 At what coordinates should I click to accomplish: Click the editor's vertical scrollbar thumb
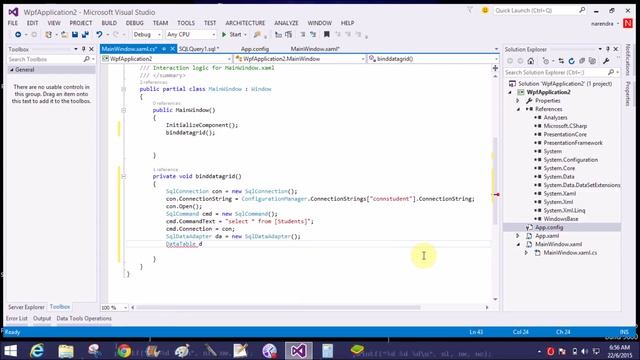pos(496,181)
